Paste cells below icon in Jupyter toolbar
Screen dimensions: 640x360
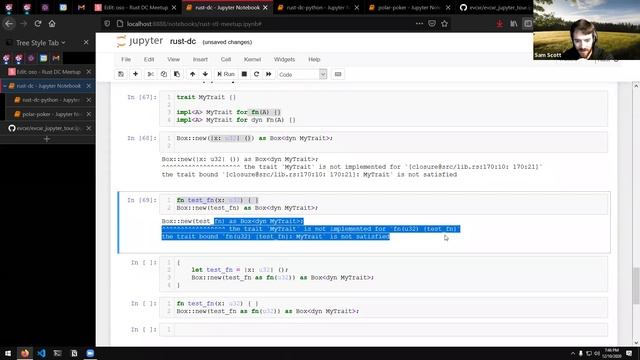(x=177, y=74)
